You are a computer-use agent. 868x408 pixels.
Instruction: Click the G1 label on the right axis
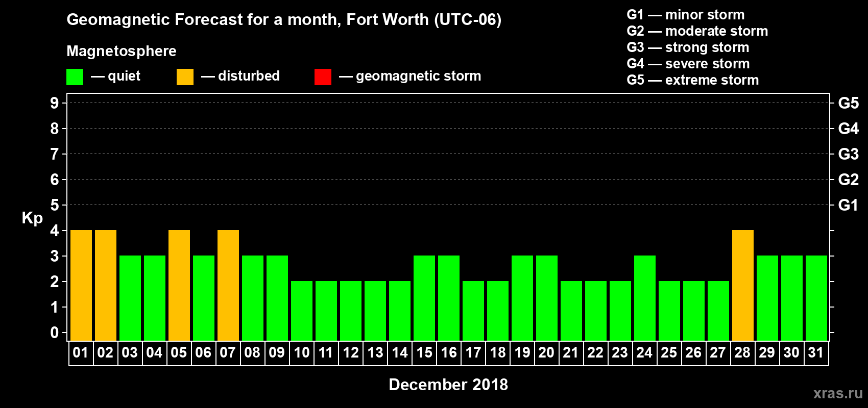(849, 205)
